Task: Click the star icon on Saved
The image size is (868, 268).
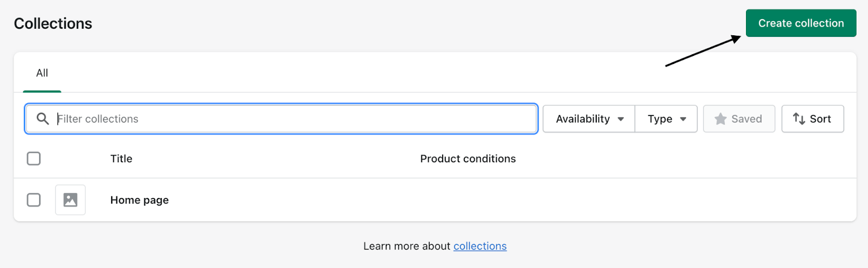Action: coord(720,119)
